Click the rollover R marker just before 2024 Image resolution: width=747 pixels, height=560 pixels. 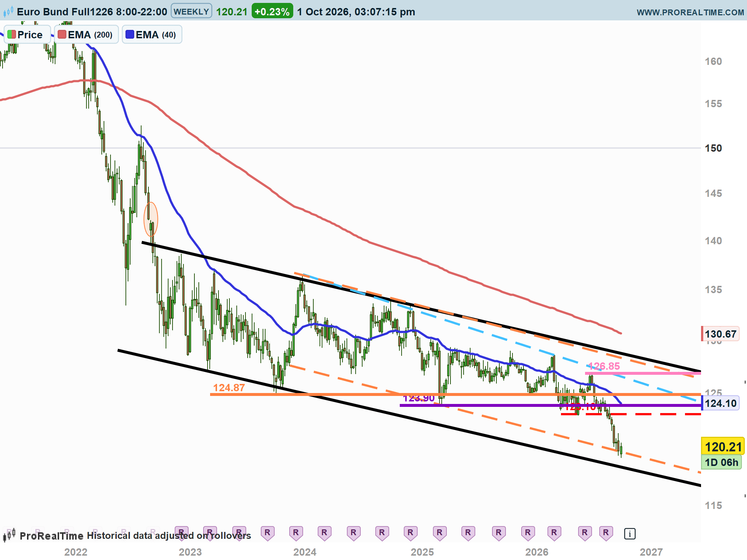[296, 533]
